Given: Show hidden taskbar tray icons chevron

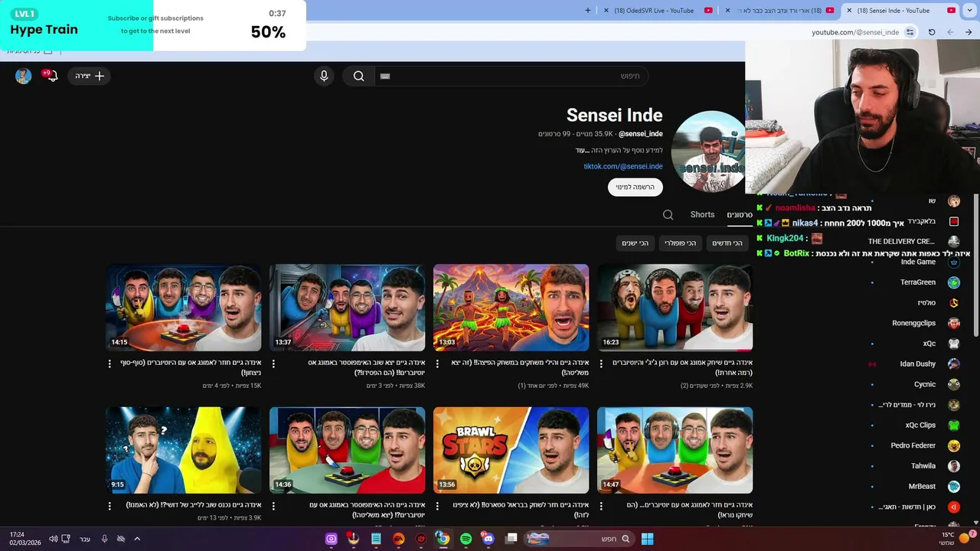Looking at the screenshot, I should 137,539.
